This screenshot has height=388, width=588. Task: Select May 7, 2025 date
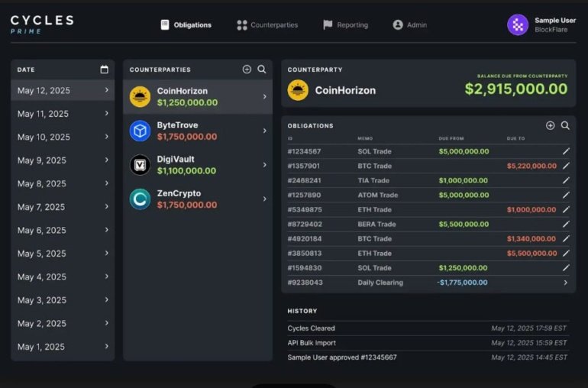pos(63,207)
